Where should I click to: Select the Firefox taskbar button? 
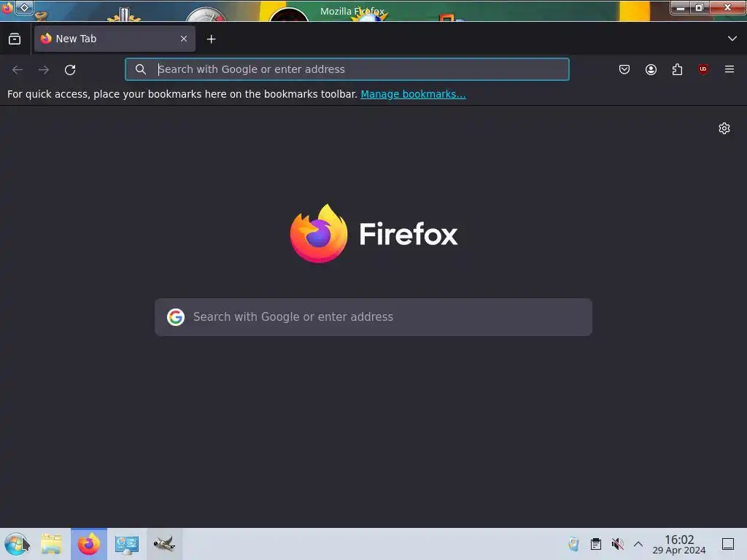89,544
